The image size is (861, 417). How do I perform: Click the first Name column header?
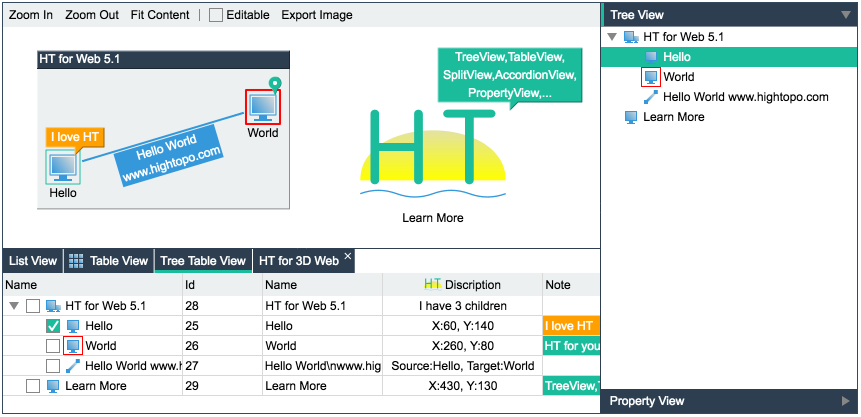click(x=93, y=285)
